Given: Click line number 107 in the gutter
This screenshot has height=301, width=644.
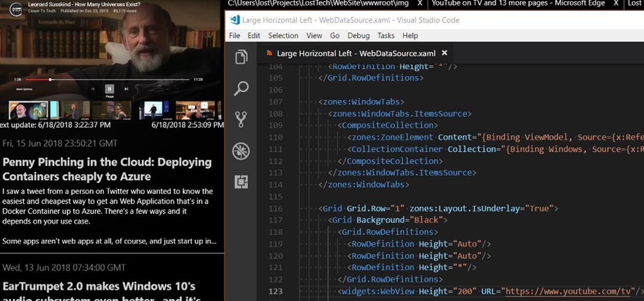Looking at the screenshot, I should [x=275, y=102].
